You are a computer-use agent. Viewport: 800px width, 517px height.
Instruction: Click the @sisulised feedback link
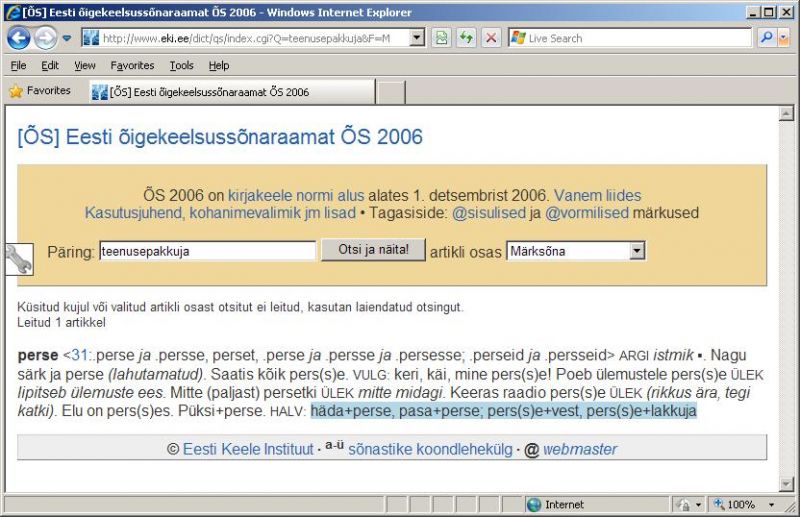[488, 213]
